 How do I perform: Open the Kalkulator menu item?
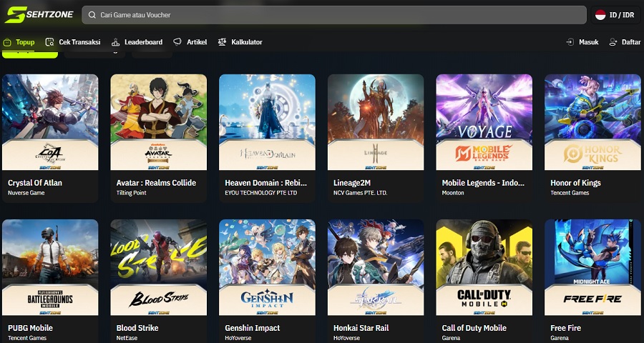pos(240,42)
